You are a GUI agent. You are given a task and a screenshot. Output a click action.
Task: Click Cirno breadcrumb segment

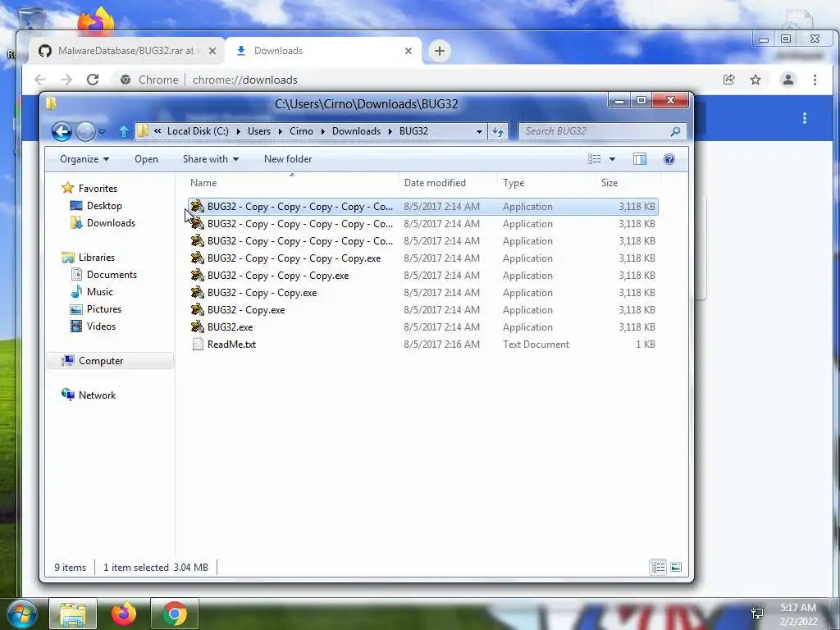point(301,131)
